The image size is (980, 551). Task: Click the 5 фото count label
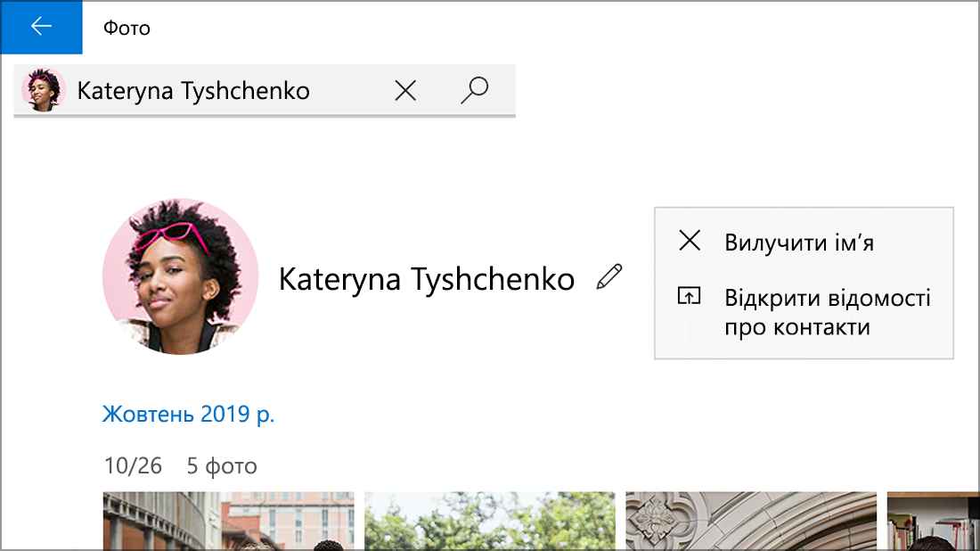click(222, 466)
